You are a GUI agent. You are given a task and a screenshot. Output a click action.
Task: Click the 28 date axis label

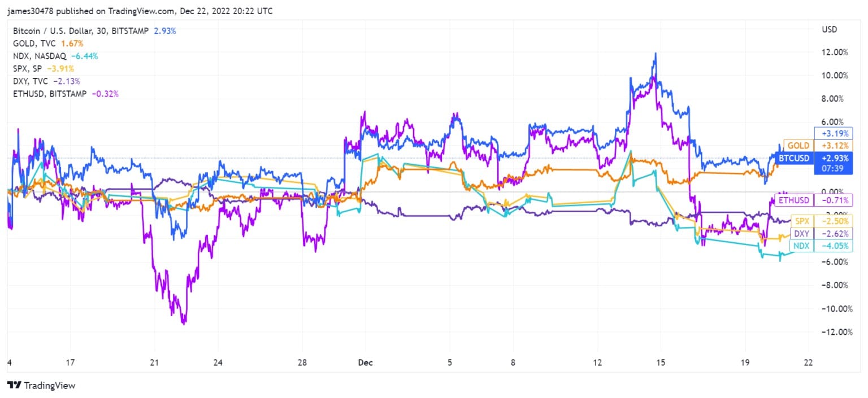tap(303, 362)
